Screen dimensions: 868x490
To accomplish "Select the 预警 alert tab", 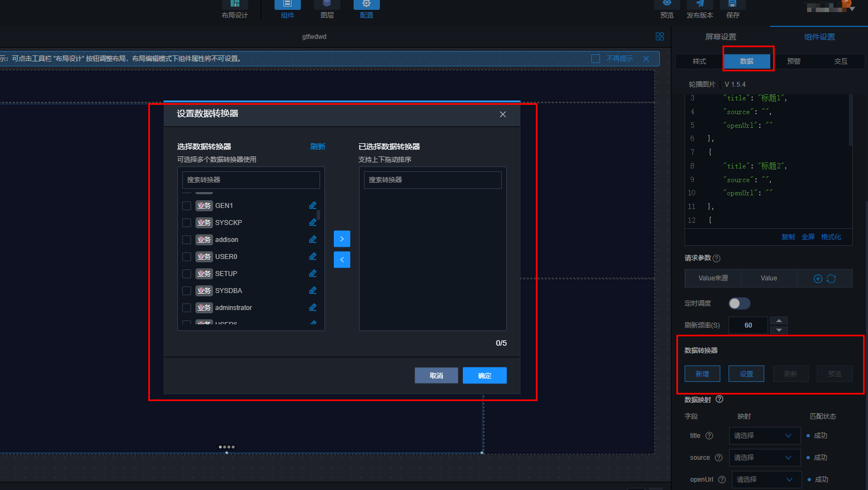I will coord(794,61).
